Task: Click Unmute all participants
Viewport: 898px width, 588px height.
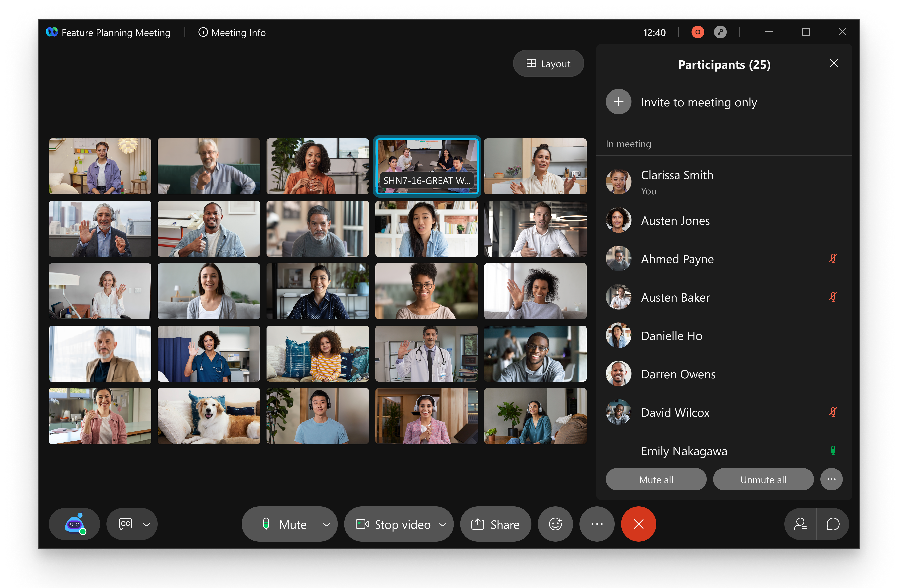Action: 763,479
